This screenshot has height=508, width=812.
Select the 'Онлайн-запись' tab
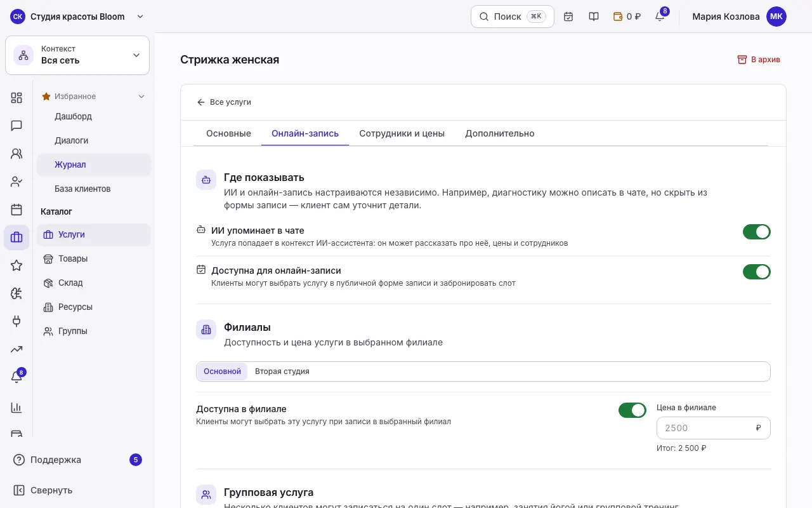[305, 133]
